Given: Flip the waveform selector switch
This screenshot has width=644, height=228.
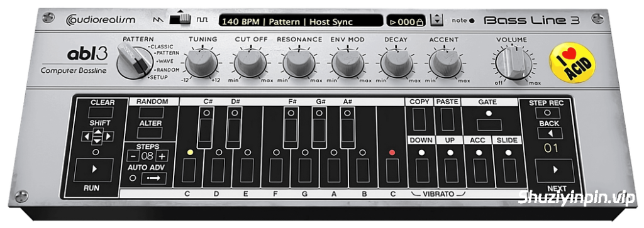Looking at the screenshot, I should point(180,19).
